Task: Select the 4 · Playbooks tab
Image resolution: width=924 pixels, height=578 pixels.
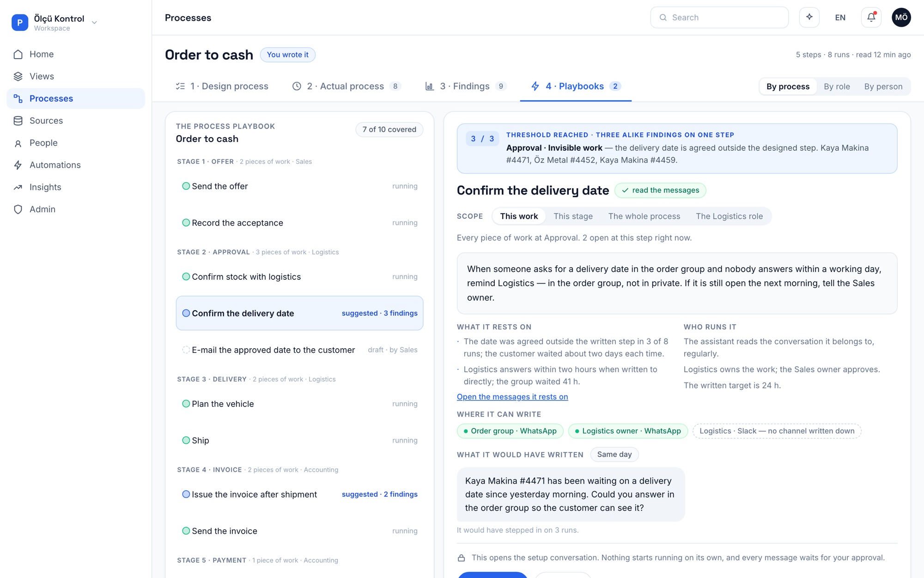Action: [x=576, y=86]
